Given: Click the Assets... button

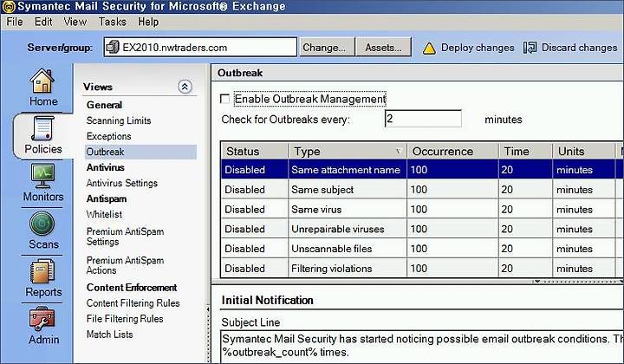Looking at the screenshot, I should (x=383, y=48).
